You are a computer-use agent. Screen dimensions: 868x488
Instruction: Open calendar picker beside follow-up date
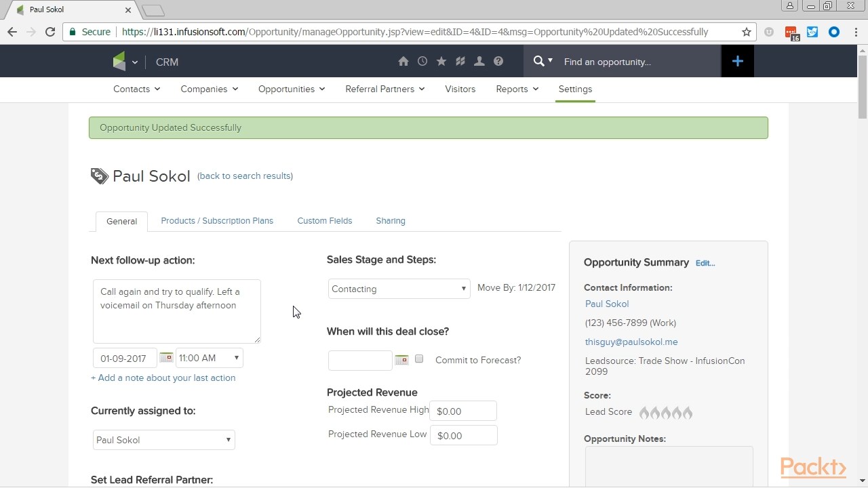[x=166, y=358]
